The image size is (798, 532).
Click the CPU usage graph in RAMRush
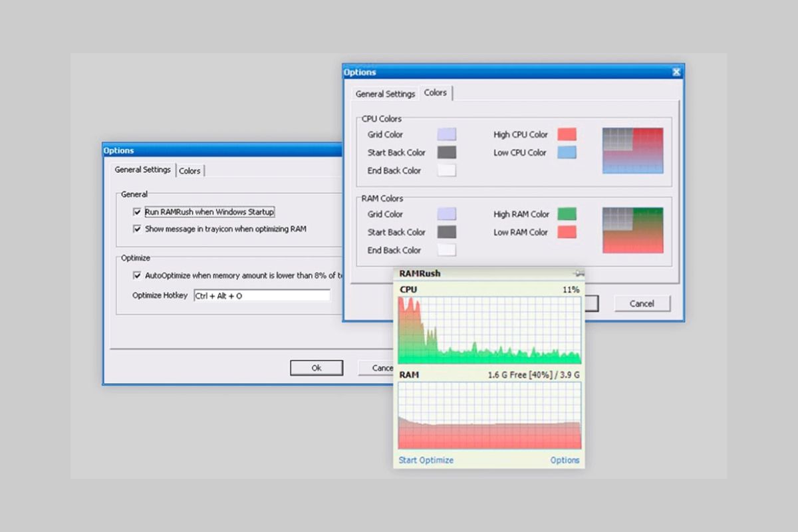[489, 331]
